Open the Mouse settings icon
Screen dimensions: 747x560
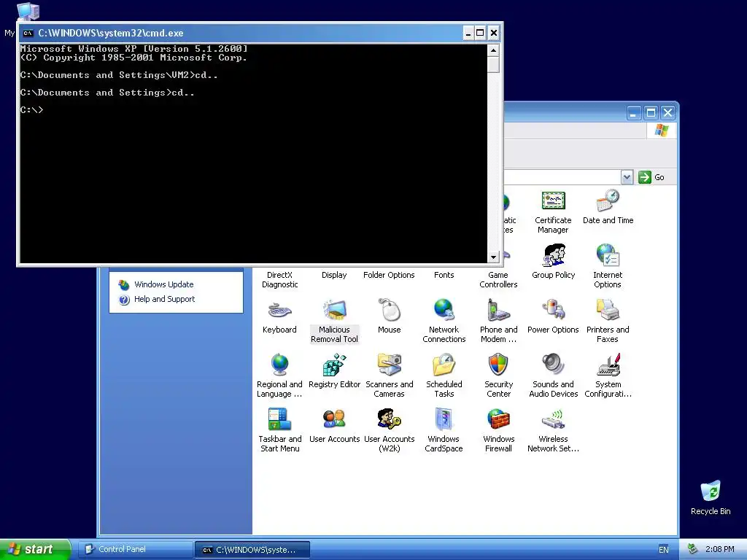(390, 316)
